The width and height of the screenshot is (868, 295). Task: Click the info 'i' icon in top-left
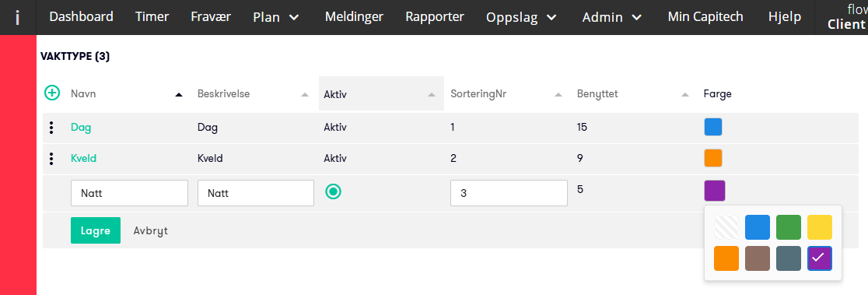18,17
